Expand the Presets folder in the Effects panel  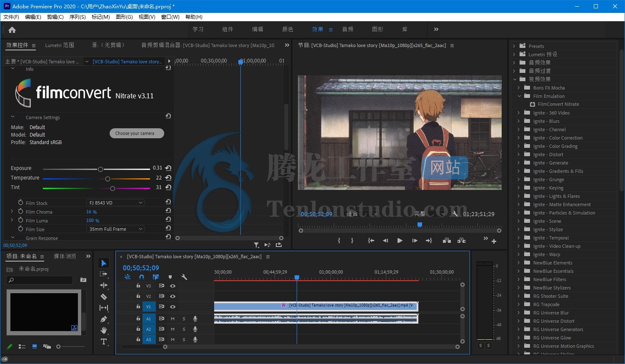pos(514,46)
